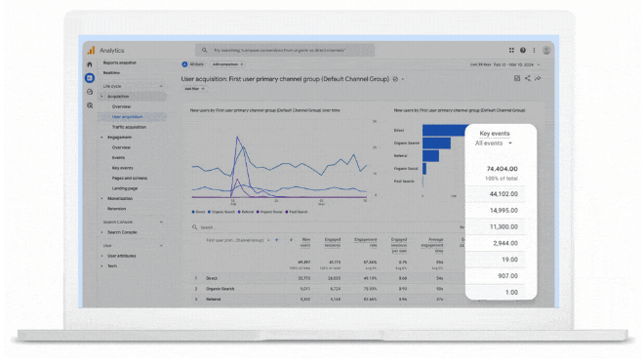The image size is (643, 364).
Task: Open the Help question mark icon
Action: pos(523,50)
